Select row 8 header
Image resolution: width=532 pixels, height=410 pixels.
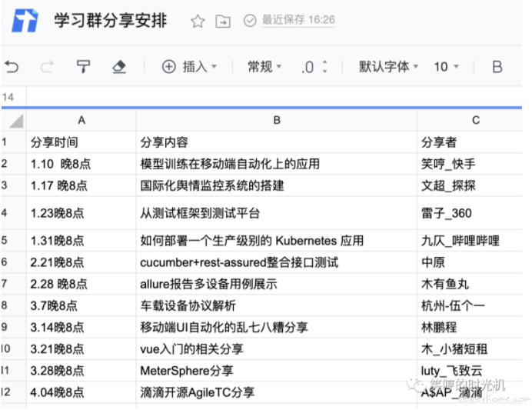coord(14,305)
